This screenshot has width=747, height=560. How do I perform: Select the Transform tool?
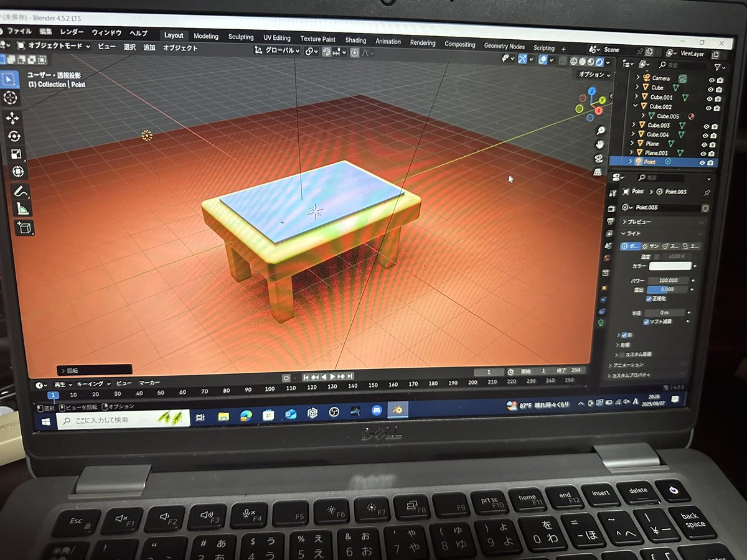tap(18, 171)
